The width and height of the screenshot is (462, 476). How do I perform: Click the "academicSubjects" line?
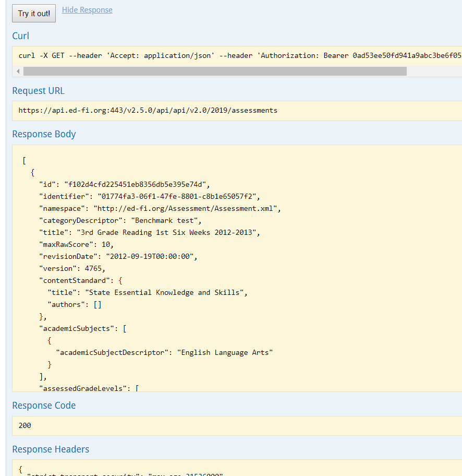(83, 328)
